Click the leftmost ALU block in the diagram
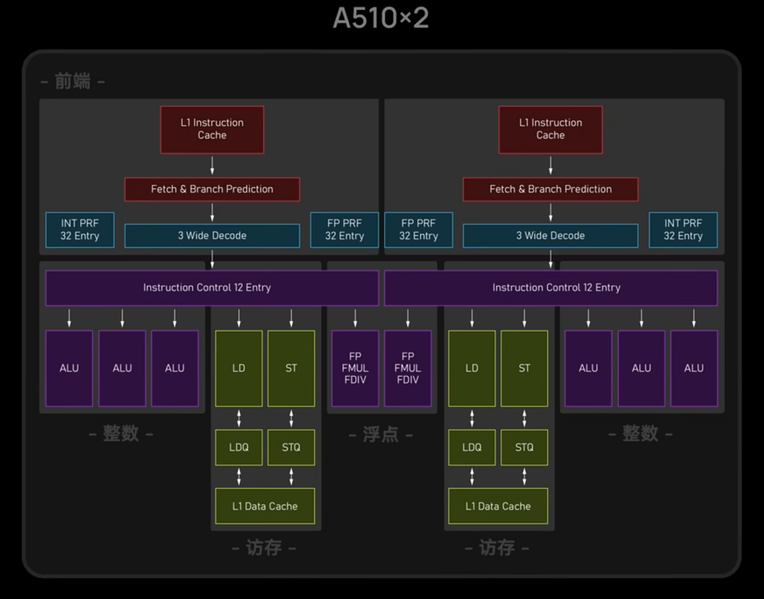 pyautogui.click(x=69, y=368)
